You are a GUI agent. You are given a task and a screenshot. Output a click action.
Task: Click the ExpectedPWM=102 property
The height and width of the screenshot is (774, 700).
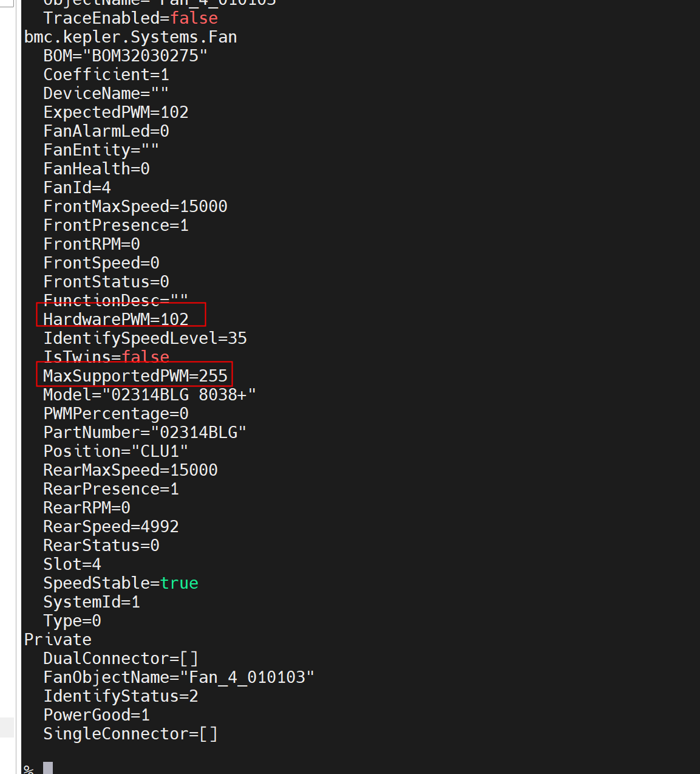[116, 112]
